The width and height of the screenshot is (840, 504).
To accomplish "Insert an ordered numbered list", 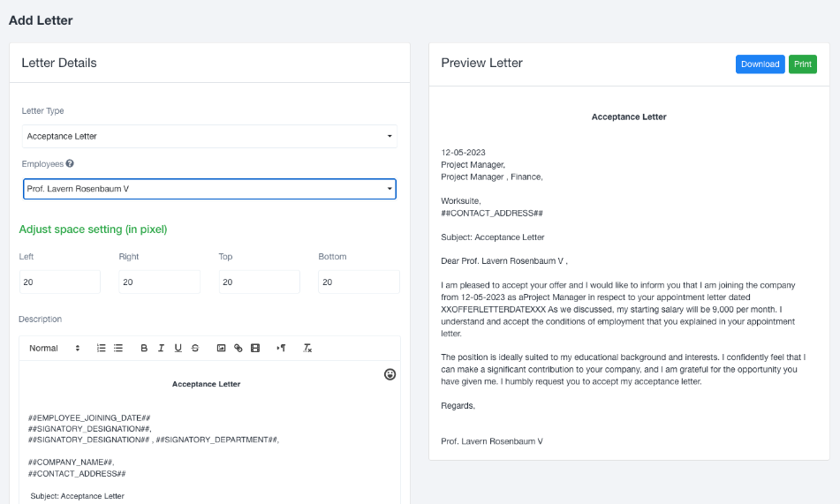I will pyautogui.click(x=101, y=349).
